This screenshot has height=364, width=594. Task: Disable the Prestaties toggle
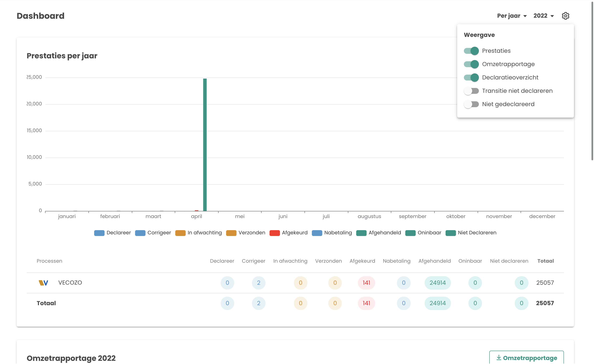tap(471, 51)
